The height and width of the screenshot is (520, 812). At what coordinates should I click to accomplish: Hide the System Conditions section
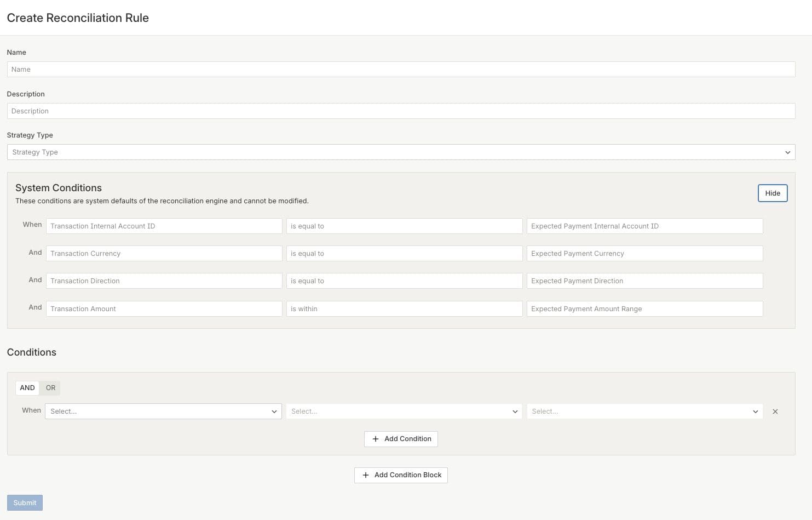click(772, 193)
